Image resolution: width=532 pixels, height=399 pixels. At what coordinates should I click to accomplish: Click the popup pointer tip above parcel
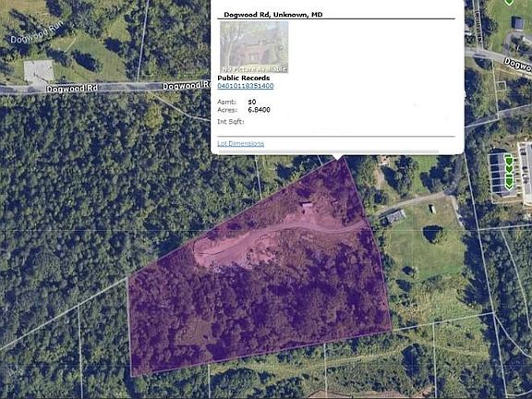click(x=337, y=157)
